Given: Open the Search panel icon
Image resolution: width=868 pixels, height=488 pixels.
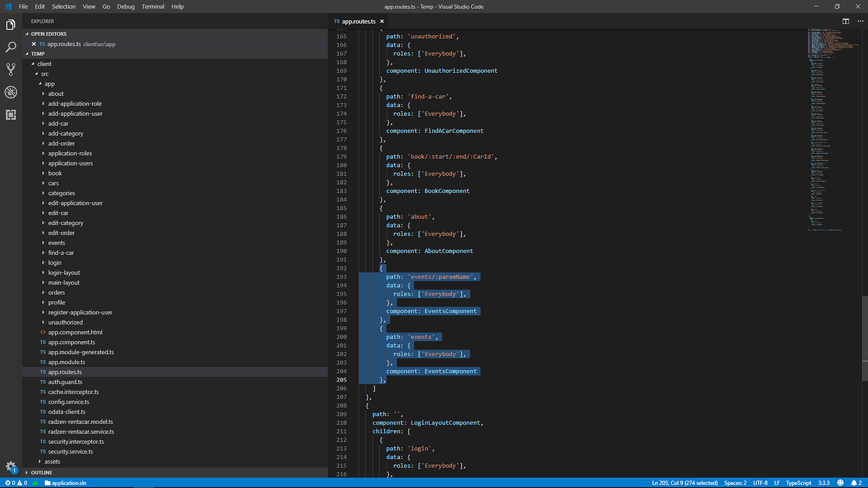Looking at the screenshot, I should coord(11,47).
